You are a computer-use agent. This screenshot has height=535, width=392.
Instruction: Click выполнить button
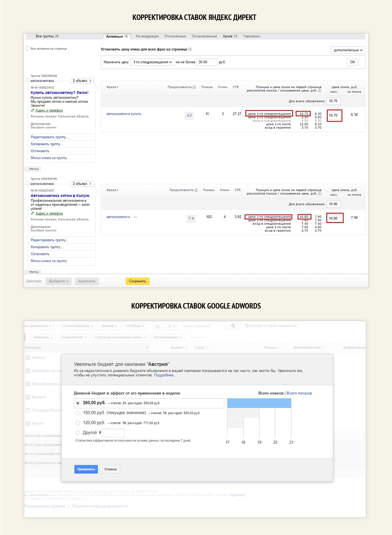(87, 281)
